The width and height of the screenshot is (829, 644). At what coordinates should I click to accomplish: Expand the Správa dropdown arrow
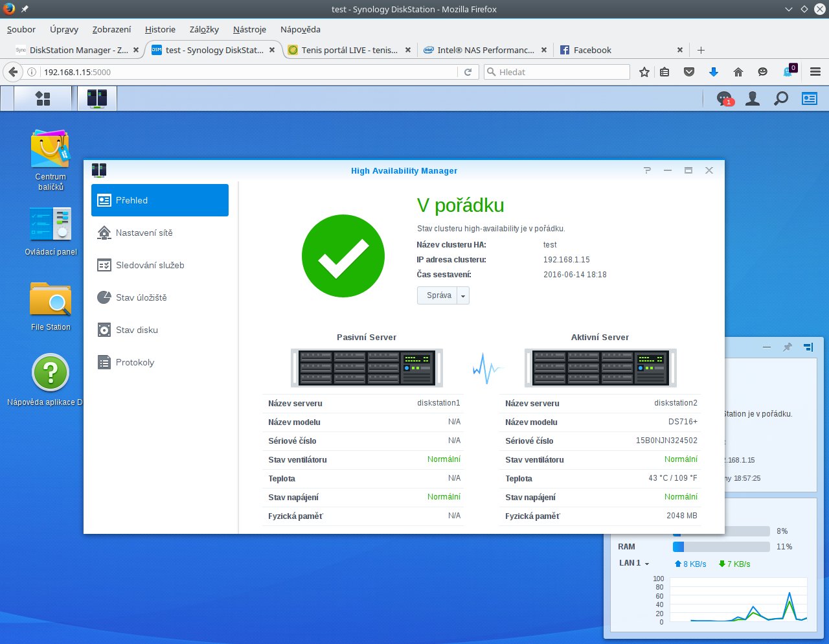pos(463,295)
